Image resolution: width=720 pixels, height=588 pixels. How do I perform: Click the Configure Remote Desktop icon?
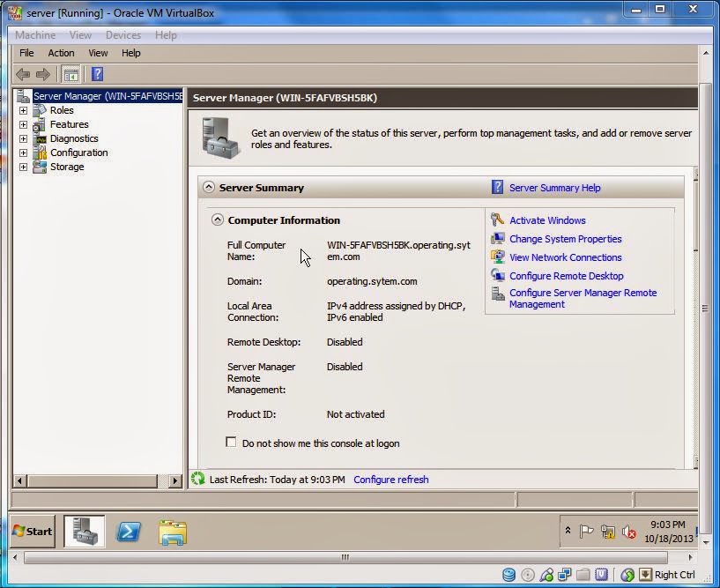(497, 275)
